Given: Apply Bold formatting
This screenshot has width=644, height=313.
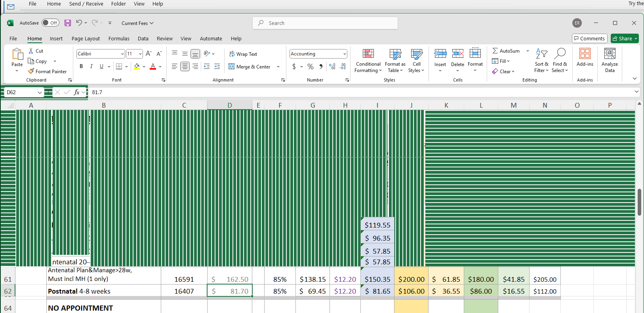Looking at the screenshot, I should click(81, 66).
